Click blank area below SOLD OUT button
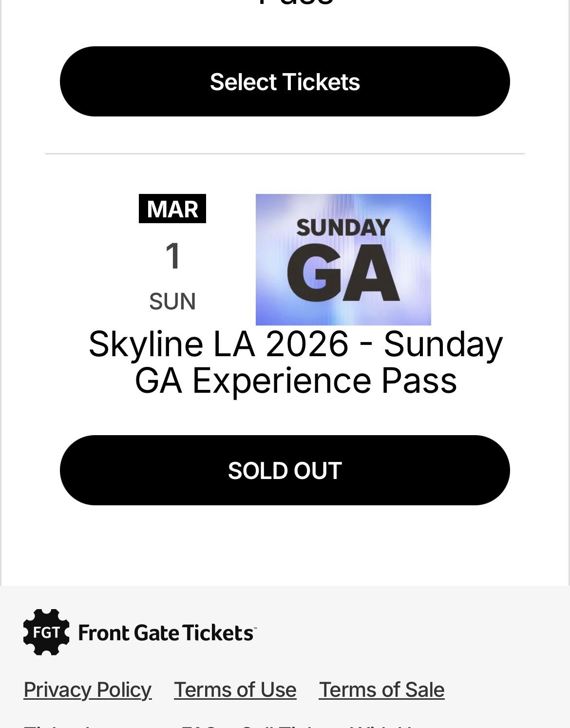The width and height of the screenshot is (570, 728). (285, 546)
